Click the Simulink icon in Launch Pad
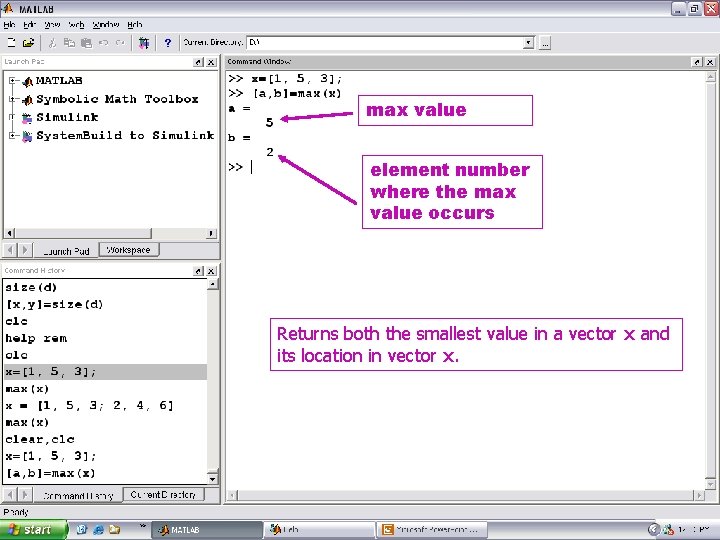This screenshot has width=720, height=540. [x=27, y=118]
